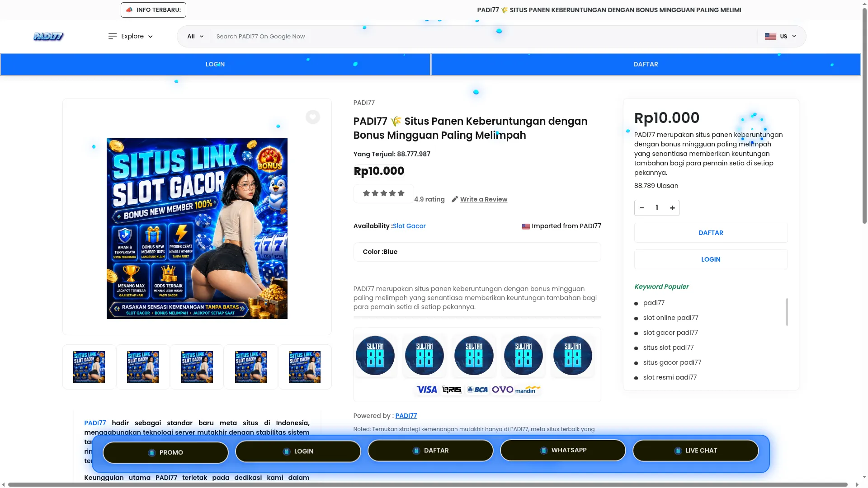Click the DAFTAR button in bottom bar
Image resolution: width=868 pixels, height=488 pixels.
430,450
